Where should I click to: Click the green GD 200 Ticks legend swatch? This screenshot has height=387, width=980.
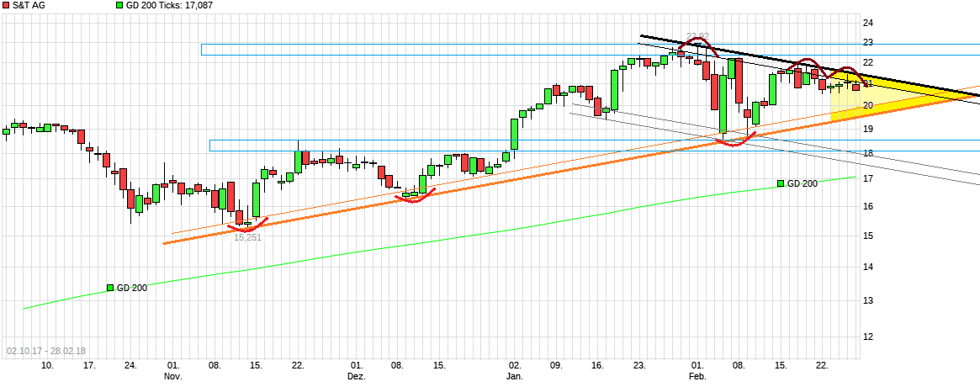pos(119,5)
